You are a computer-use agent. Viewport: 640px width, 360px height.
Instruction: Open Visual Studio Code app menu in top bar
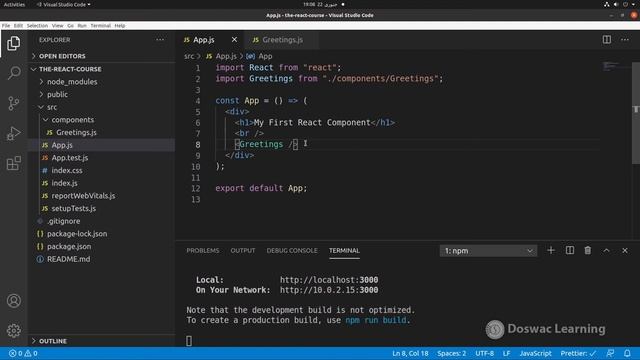point(64,4)
